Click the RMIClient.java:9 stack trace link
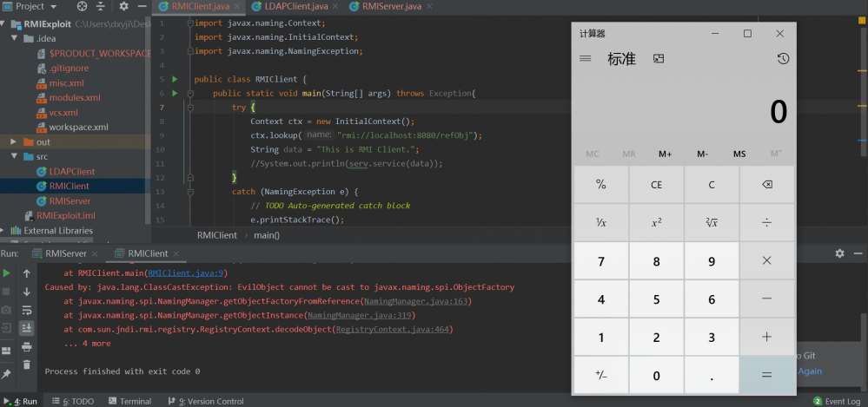Viewport: 868px width, 407px height. [187, 272]
